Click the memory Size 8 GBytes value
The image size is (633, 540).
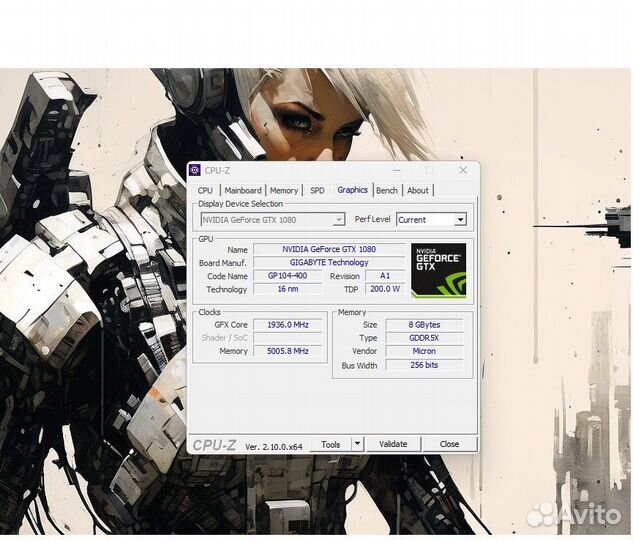(x=424, y=324)
